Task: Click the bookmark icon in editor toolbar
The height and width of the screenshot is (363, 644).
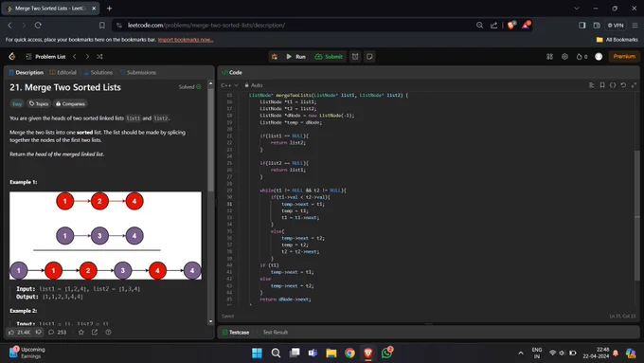Action: pyautogui.click(x=602, y=85)
